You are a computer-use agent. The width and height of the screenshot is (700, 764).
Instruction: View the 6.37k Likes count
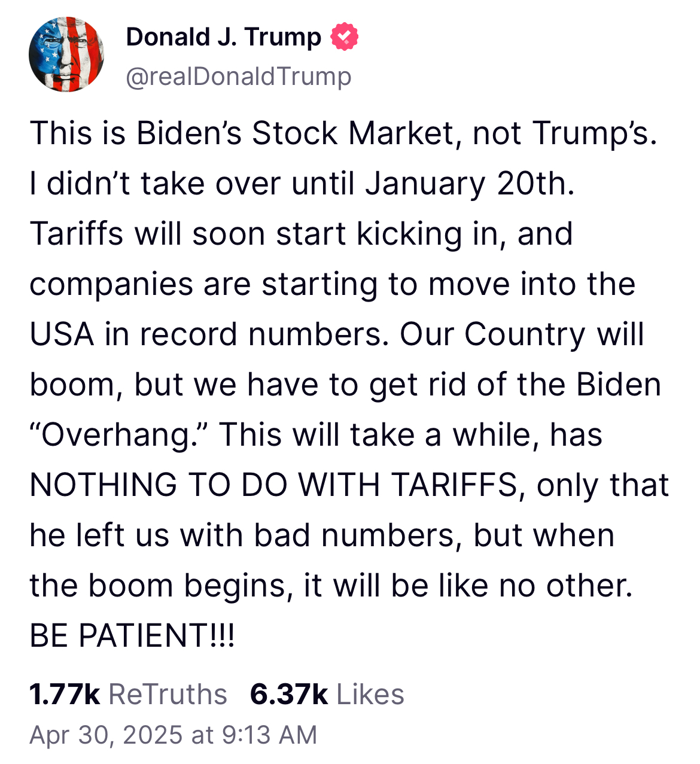[289, 695]
